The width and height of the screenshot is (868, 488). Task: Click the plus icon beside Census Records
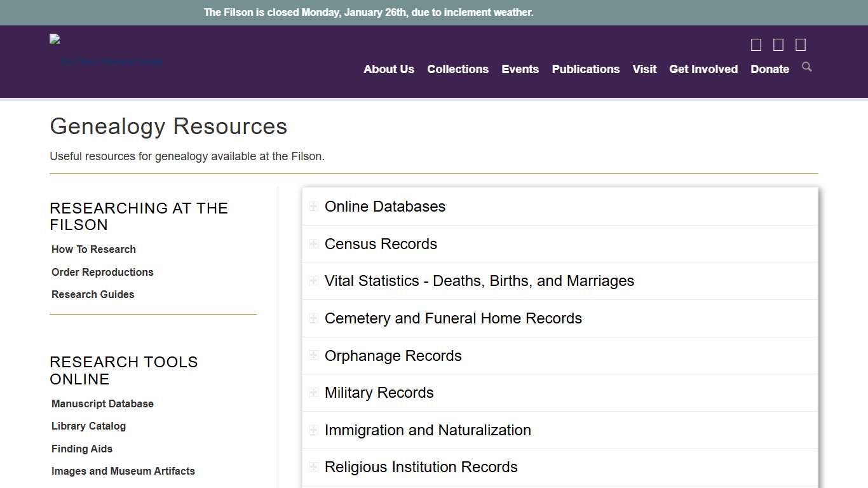coord(313,243)
